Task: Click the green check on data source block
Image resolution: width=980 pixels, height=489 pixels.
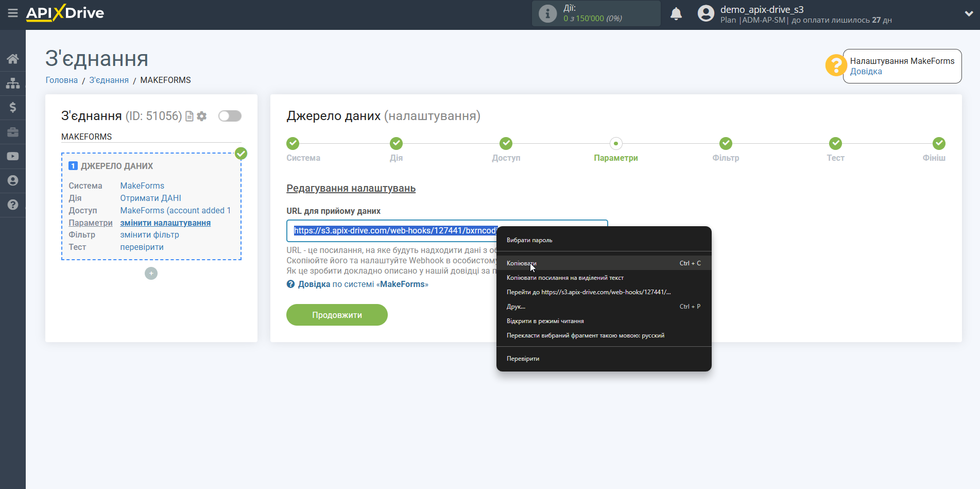Action: (241, 154)
